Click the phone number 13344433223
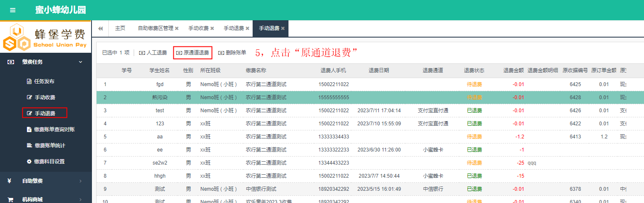The image size is (644, 203). 334,163
